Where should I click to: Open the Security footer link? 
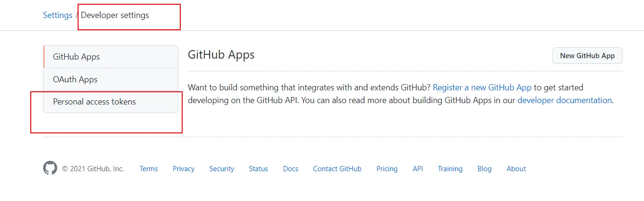coord(222,169)
